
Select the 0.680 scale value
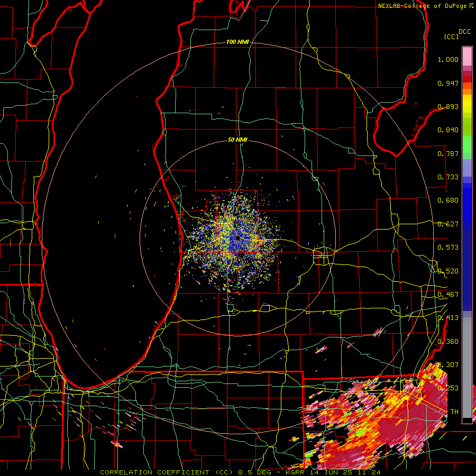(x=448, y=200)
